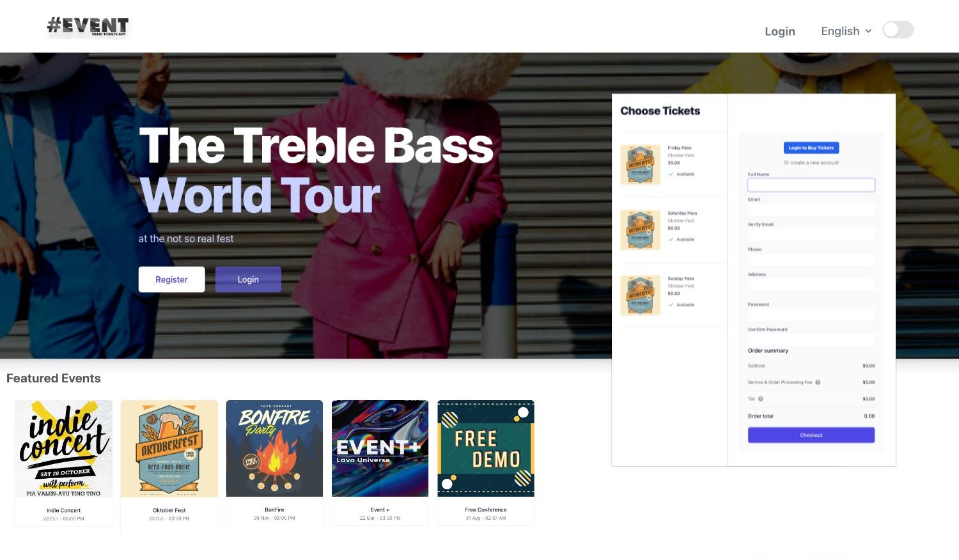Open the English language dropdown

click(x=846, y=31)
